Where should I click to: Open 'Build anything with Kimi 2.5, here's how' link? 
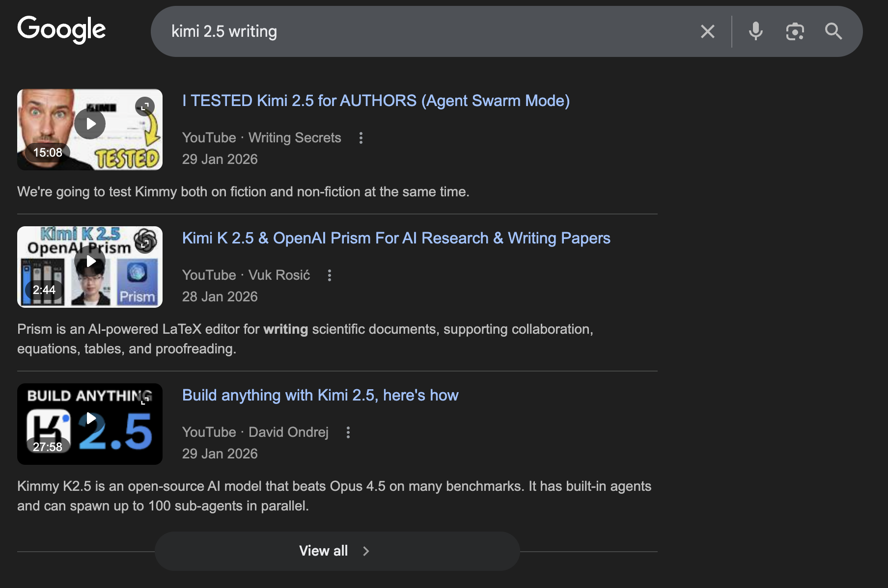[320, 395]
